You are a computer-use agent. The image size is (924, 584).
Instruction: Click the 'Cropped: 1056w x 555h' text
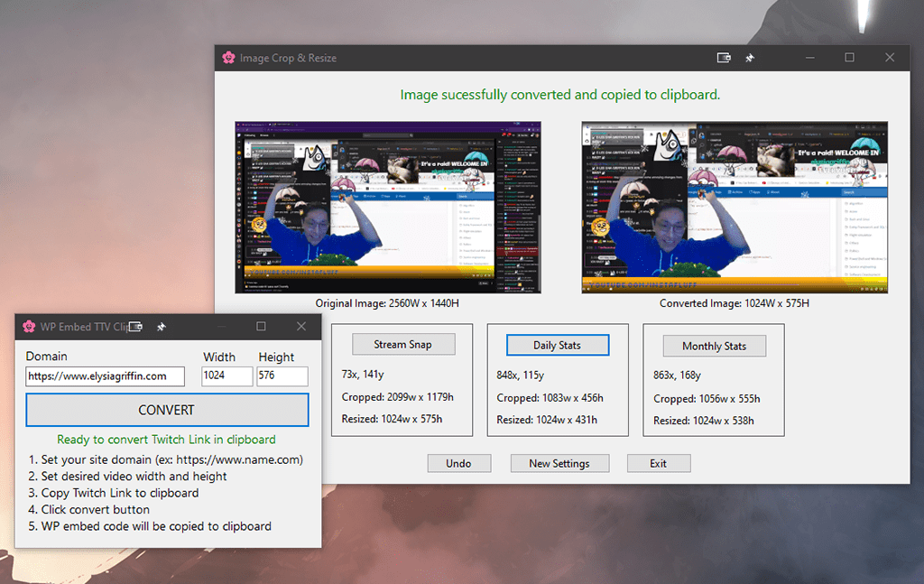point(707,399)
